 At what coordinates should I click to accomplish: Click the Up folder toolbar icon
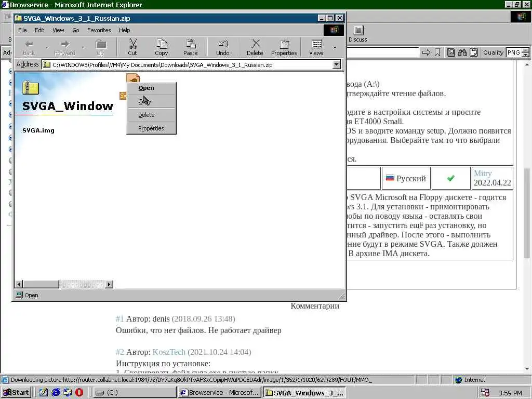[100, 47]
